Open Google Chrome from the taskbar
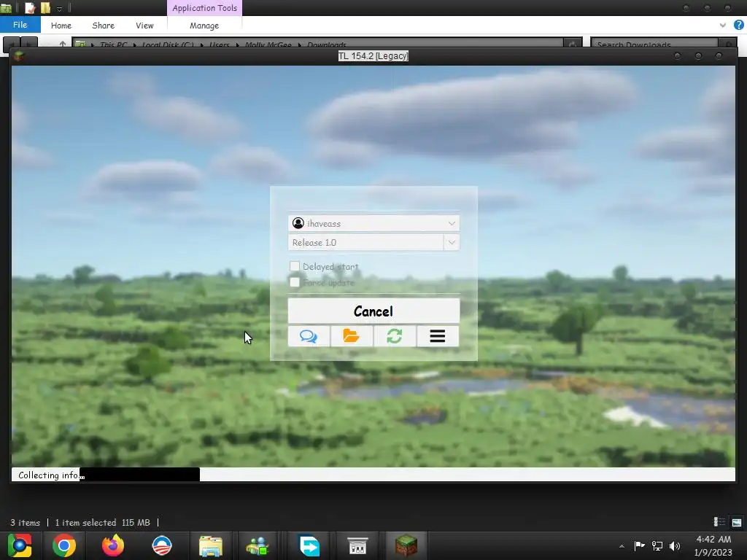Image resolution: width=747 pixels, height=560 pixels. [x=64, y=545]
